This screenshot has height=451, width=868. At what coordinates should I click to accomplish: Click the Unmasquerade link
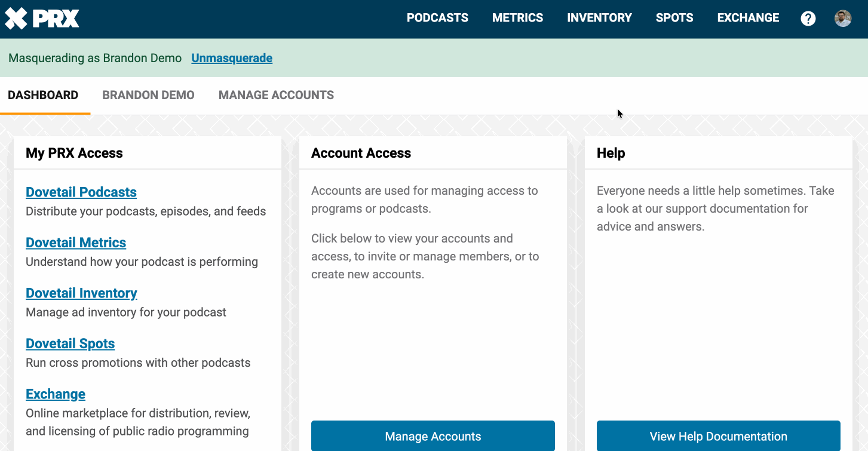pos(232,58)
